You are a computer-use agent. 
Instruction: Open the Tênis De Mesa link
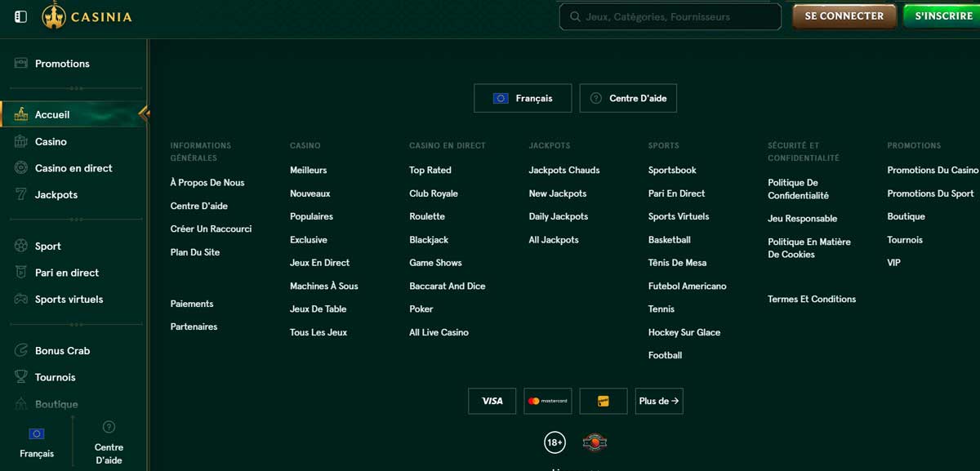677,263
